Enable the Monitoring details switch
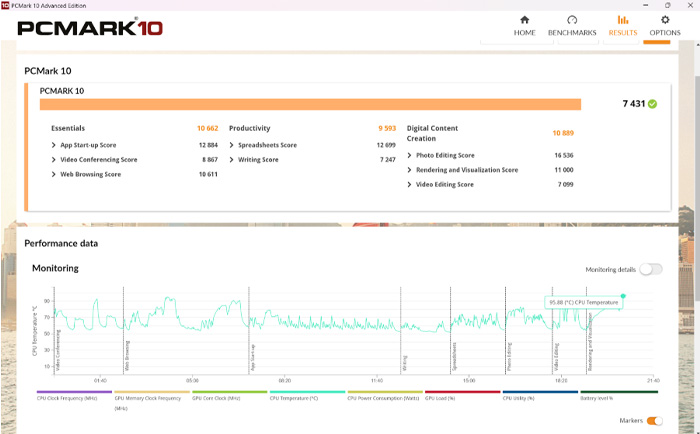 coord(650,269)
